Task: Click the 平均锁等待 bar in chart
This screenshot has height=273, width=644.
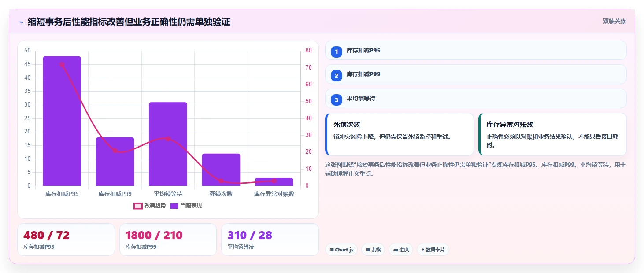Action: [168, 144]
